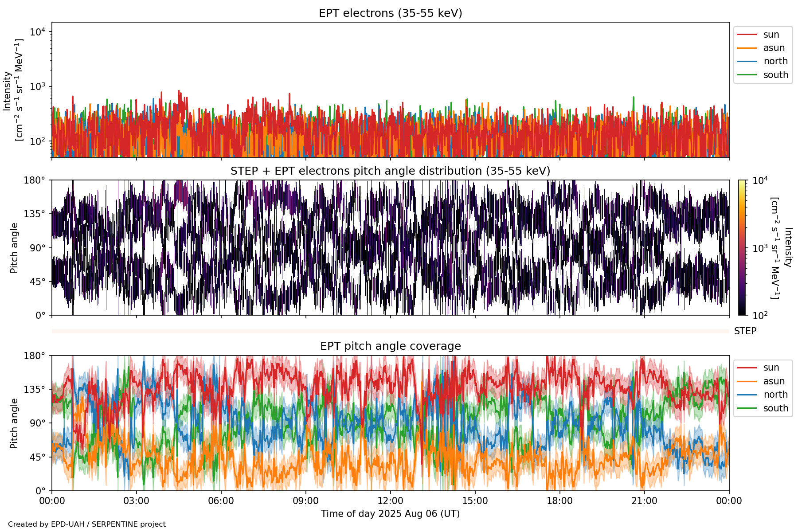
Task: Click green south line in bottom legend
Action: coord(747,408)
